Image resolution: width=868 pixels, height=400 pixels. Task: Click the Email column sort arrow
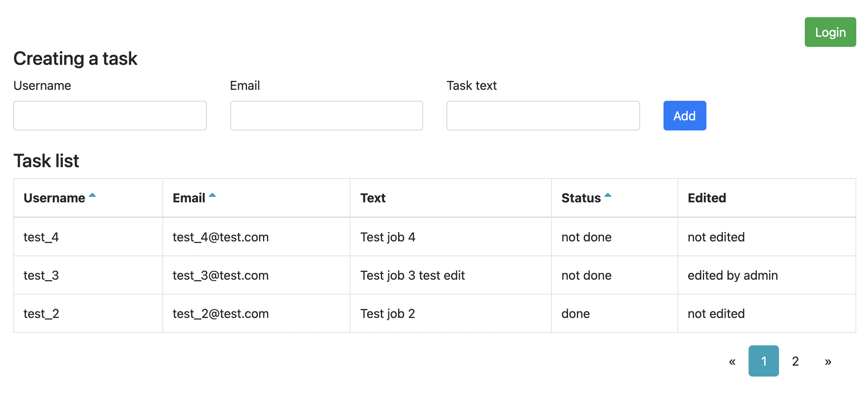(x=212, y=195)
